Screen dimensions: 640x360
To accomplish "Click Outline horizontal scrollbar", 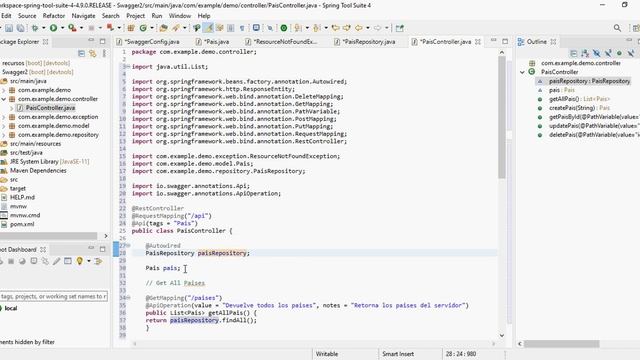I will point(562,344).
